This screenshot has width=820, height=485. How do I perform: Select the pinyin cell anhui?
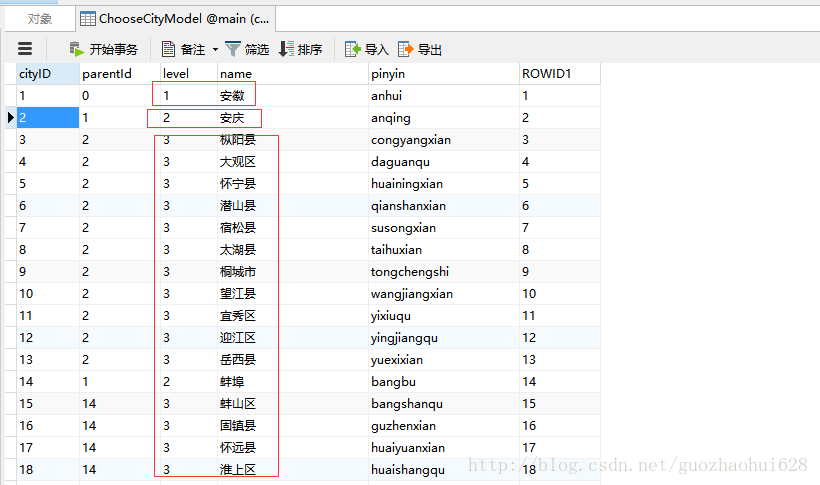tap(444, 96)
